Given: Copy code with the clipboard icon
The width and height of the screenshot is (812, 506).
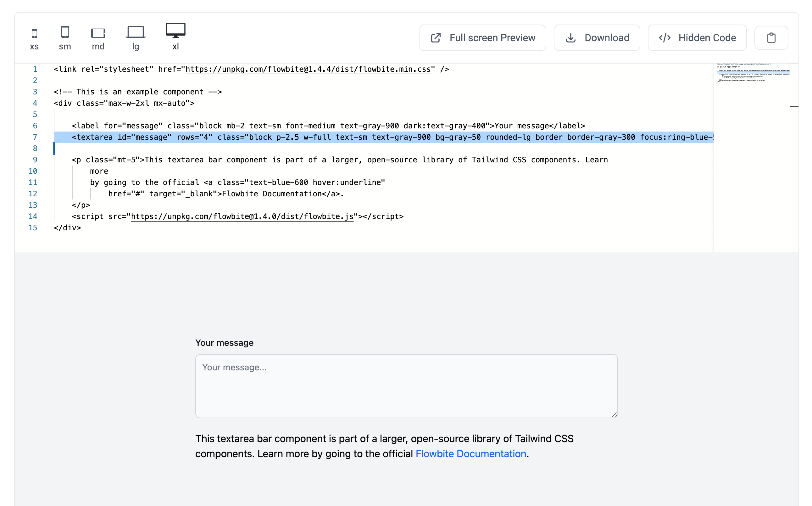Looking at the screenshot, I should point(771,38).
